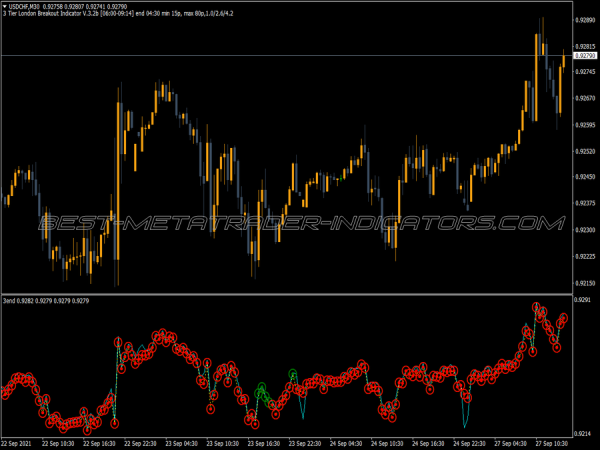The image size is (600, 450).
Task: Click the 22 Sep 2021 date label
Action: 16,444
